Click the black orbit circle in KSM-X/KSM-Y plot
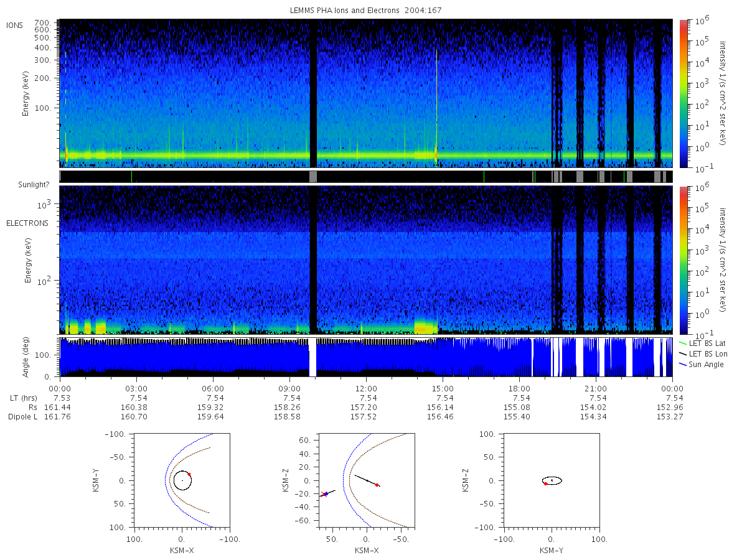This screenshot has height=560, width=747. 182,480
